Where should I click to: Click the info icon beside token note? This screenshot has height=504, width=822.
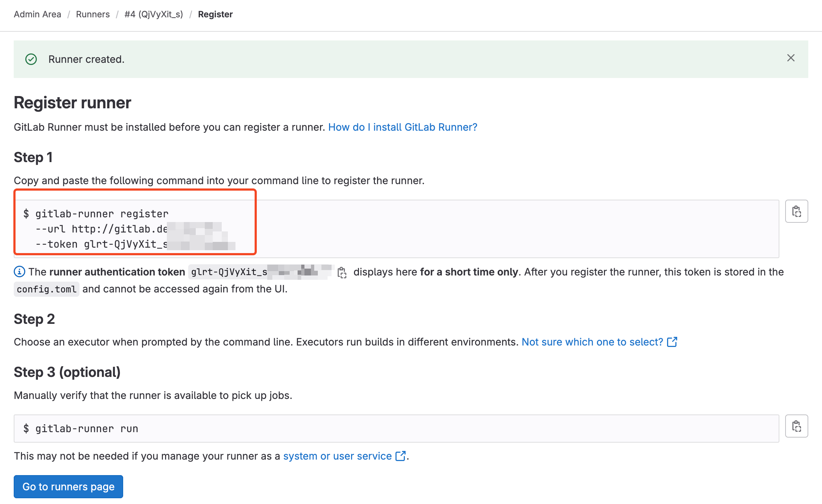pos(20,271)
